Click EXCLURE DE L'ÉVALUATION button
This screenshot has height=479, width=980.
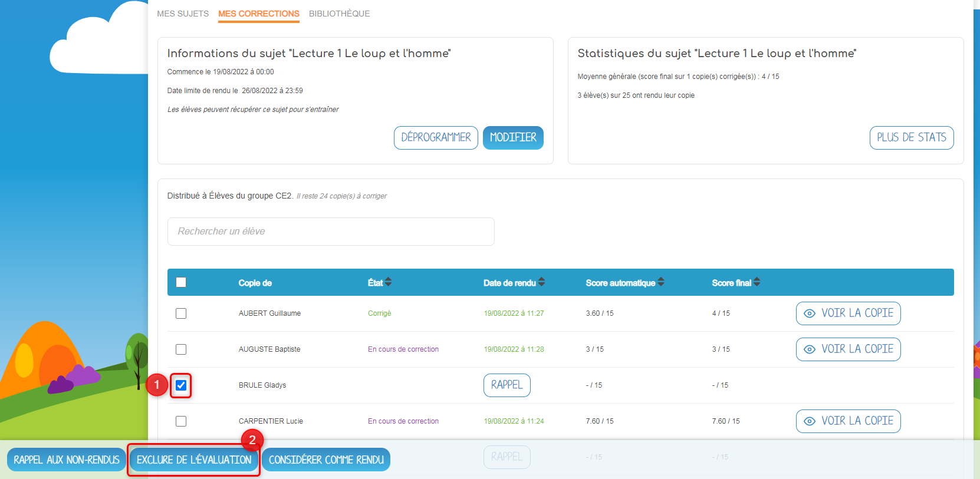194,460
